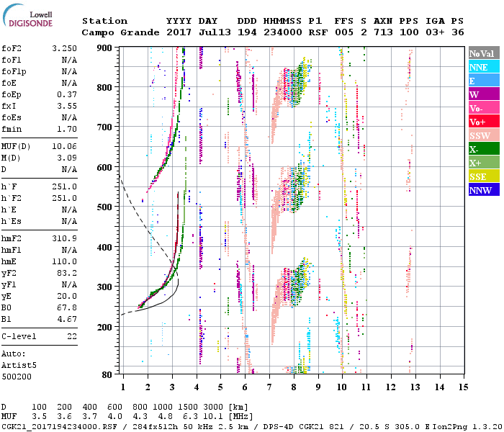Click the year 2017 in header

click(x=179, y=32)
